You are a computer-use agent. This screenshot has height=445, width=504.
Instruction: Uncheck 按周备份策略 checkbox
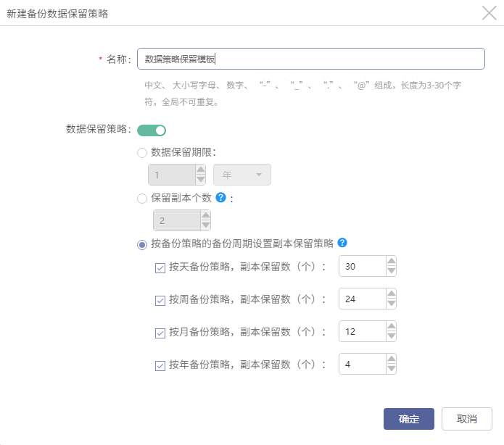[160, 301]
